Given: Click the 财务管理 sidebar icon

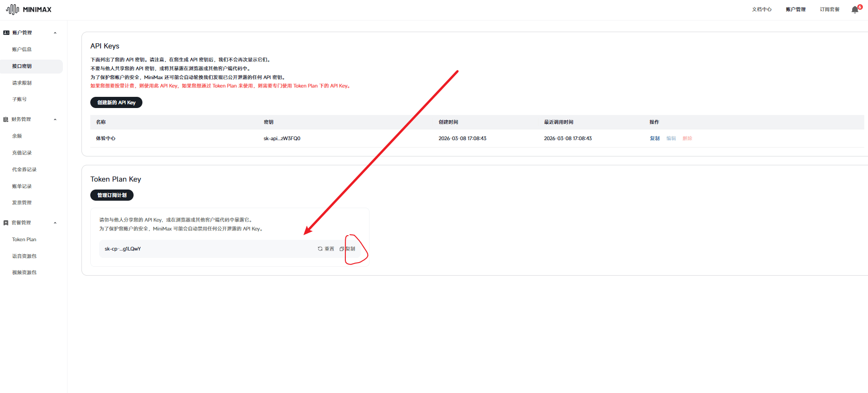Looking at the screenshot, I should 6,119.
